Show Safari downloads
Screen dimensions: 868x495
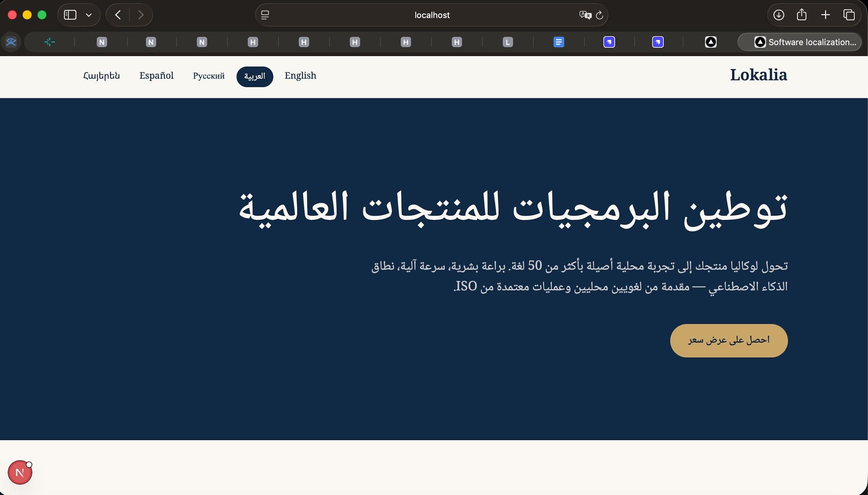click(x=779, y=15)
